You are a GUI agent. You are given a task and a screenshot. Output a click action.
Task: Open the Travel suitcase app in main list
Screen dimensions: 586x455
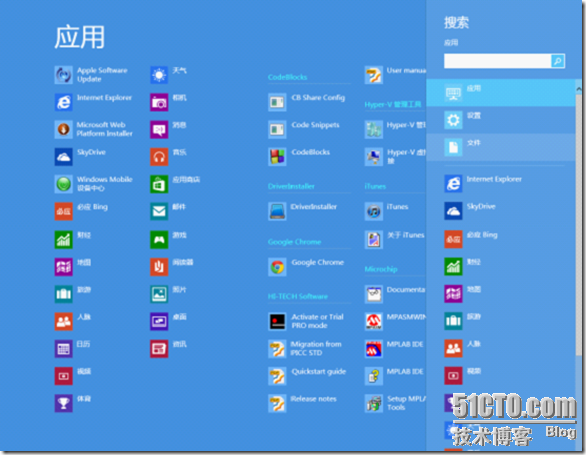click(73, 294)
